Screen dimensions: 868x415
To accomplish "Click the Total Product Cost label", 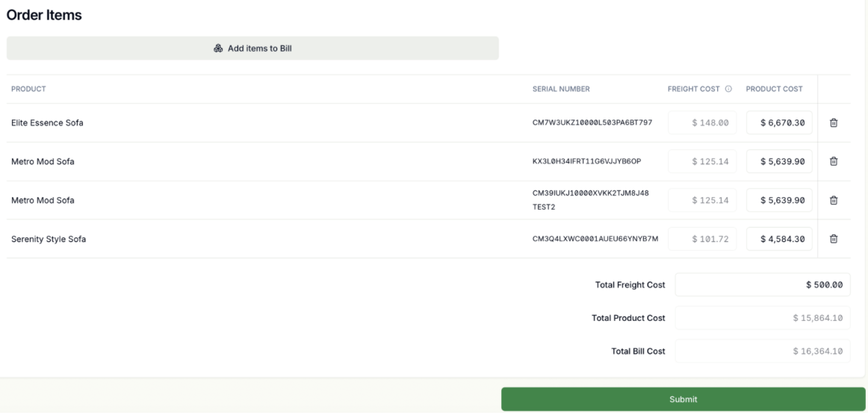I will click(628, 318).
